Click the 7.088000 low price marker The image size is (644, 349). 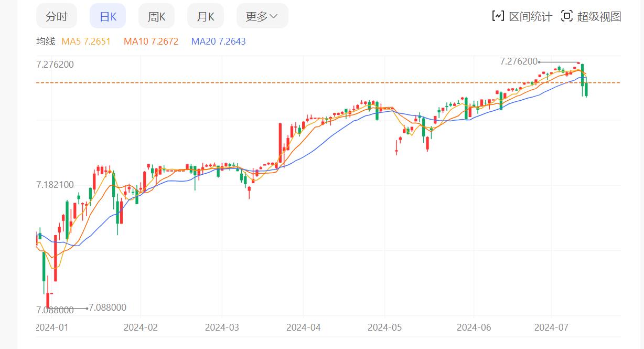[108, 308]
